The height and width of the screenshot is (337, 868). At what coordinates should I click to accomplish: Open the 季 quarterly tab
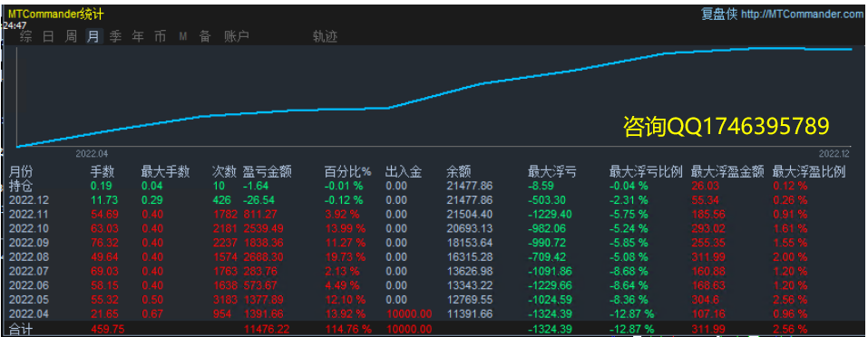click(115, 37)
